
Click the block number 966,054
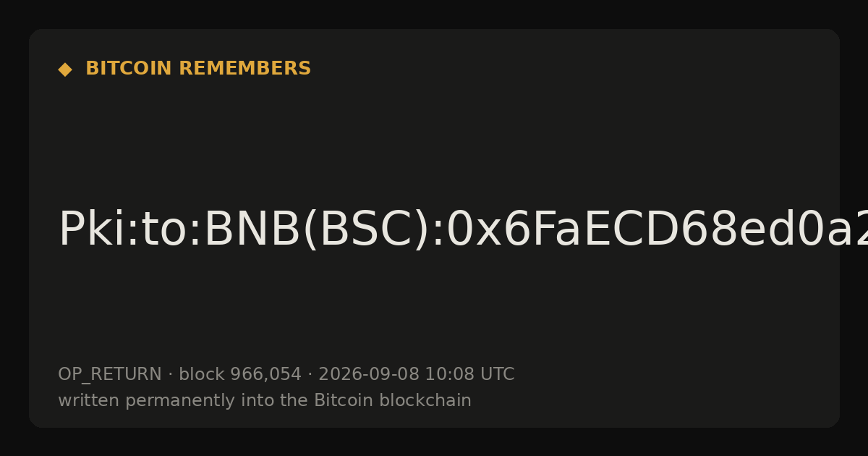(265, 375)
